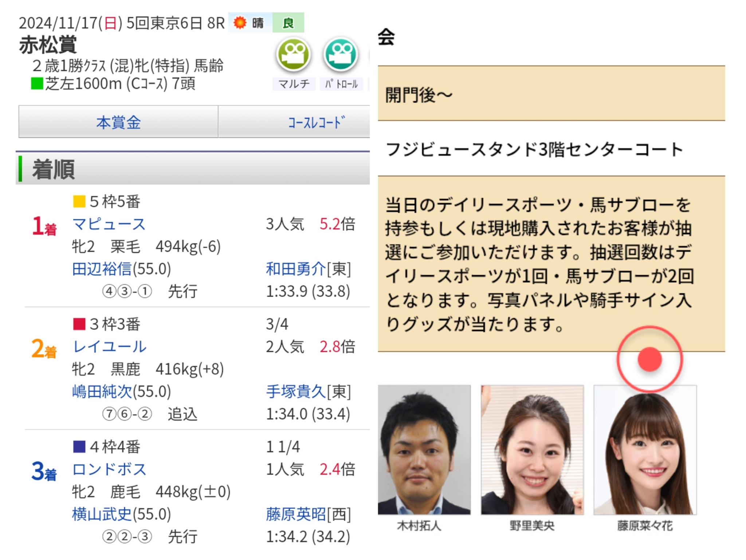Click the 3着 third place rank badge
This screenshot has width=746, height=560.
point(44,471)
